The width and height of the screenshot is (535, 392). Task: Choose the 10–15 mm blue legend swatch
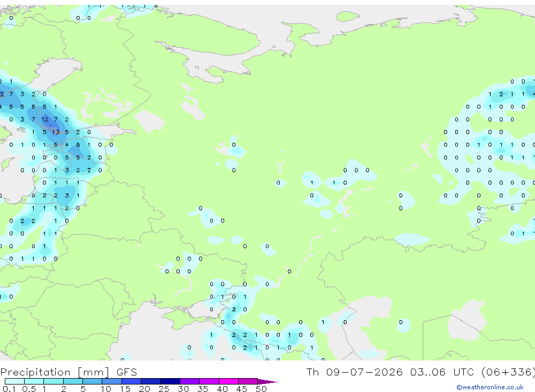112,381
